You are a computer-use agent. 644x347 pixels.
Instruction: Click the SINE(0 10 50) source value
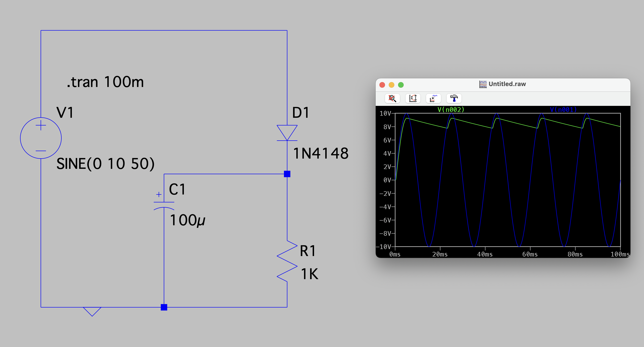(105, 164)
